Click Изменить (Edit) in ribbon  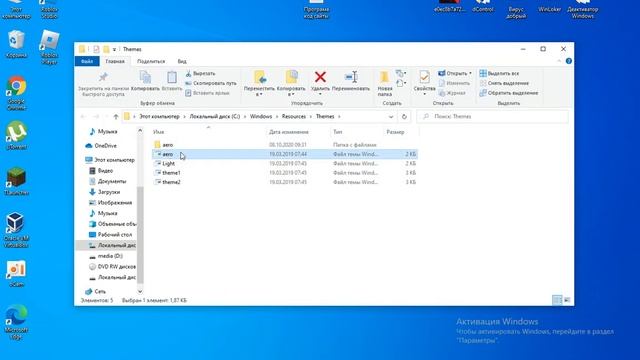[454, 83]
